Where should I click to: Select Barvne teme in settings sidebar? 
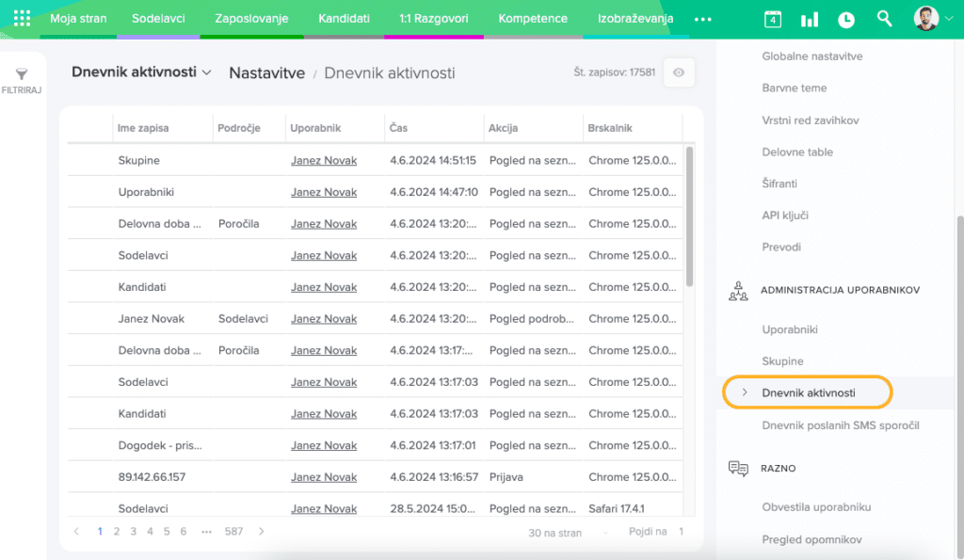click(794, 88)
